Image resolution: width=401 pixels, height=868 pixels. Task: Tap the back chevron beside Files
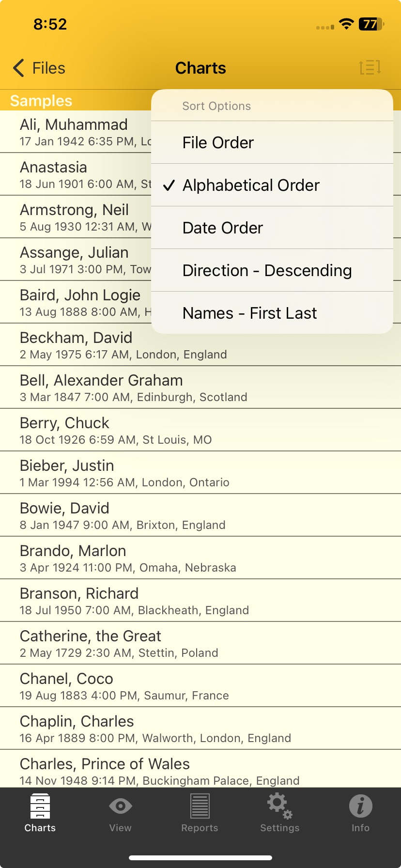19,68
